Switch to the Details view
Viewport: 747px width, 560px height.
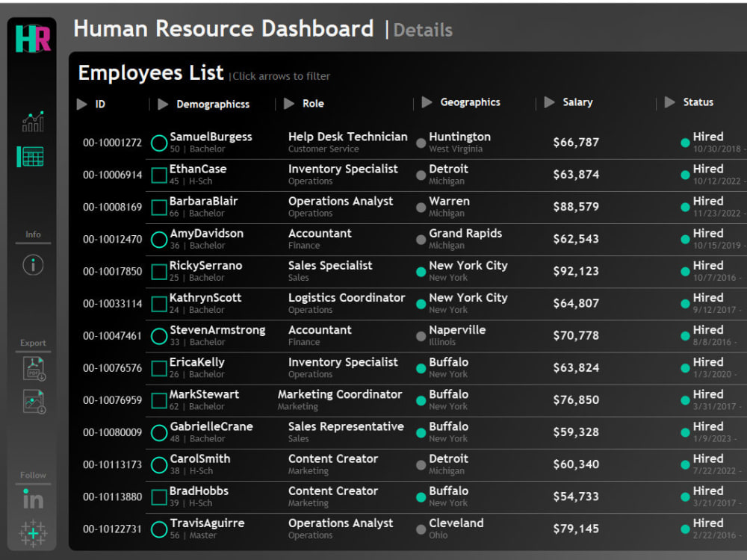[423, 30]
